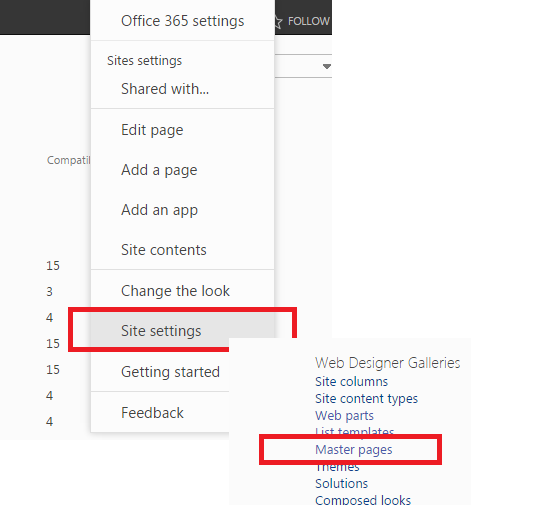Open the Master pages gallery link
Viewport: 539px width, 505px height.
pyautogui.click(x=353, y=450)
